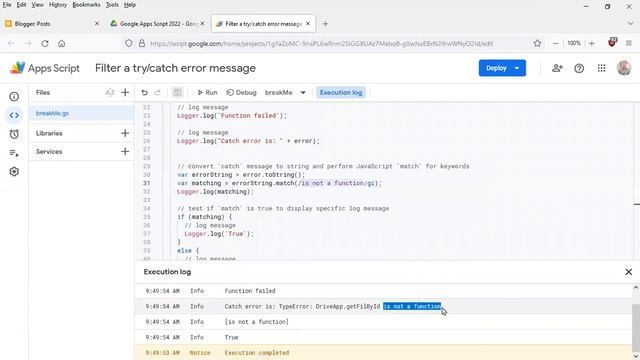
Task: Bookmark this page with star icon
Action: (538, 43)
